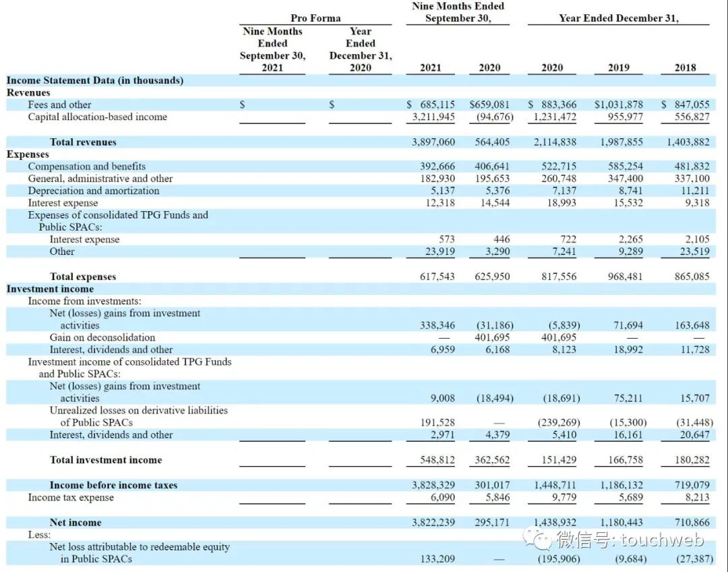Click 'Compensation and benefits' row label
Screen dimensions: 728x572
87,167
